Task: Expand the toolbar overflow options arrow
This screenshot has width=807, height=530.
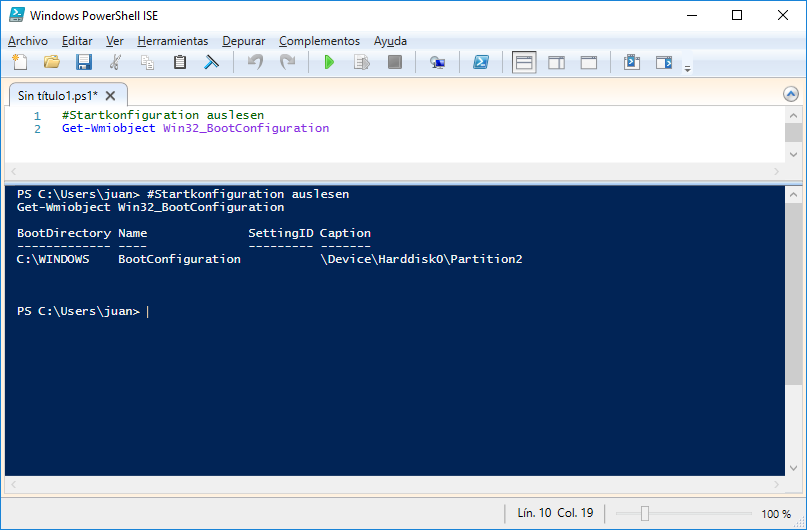Action: [x=687, y=68]
